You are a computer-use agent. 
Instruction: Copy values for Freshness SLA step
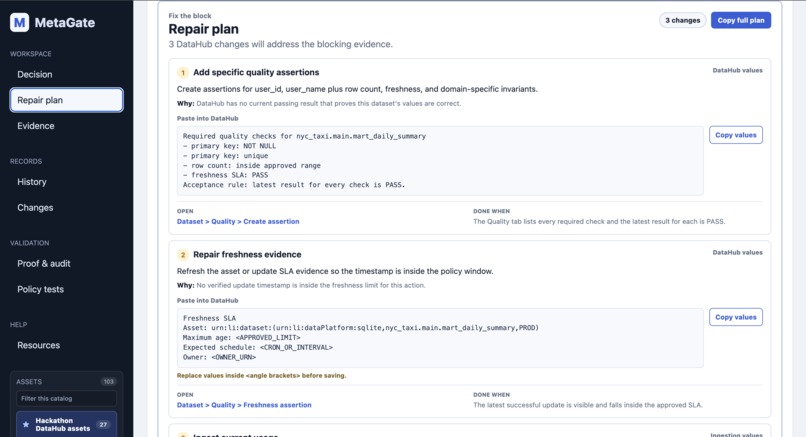[x=736, y=317]
